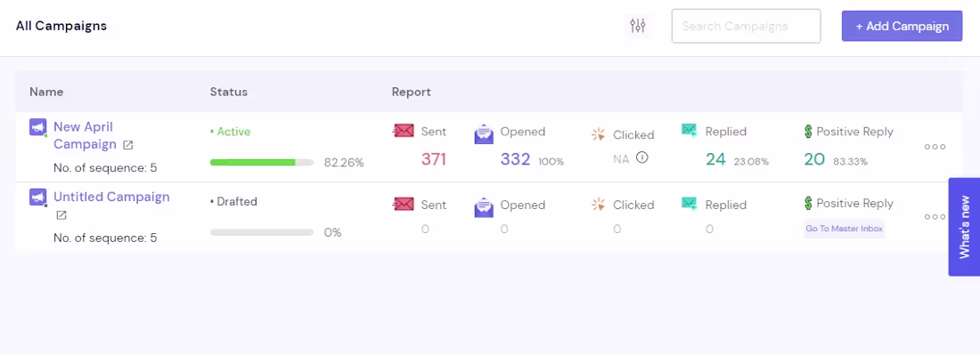The image size is (980, 355).
Task: Click the Replied icon in Untitled Campaign row
Action: 690,204
